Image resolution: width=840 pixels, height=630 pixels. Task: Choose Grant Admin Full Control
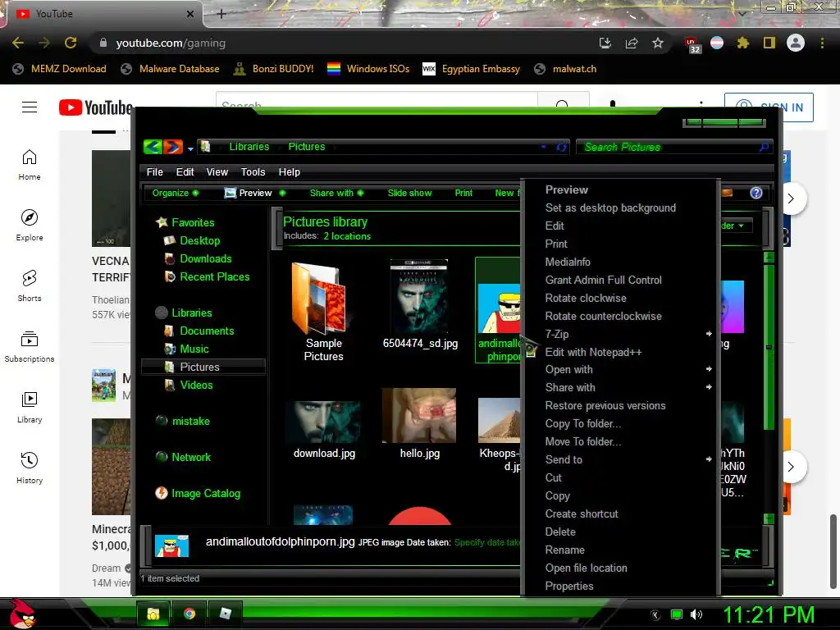click(603, 281)
